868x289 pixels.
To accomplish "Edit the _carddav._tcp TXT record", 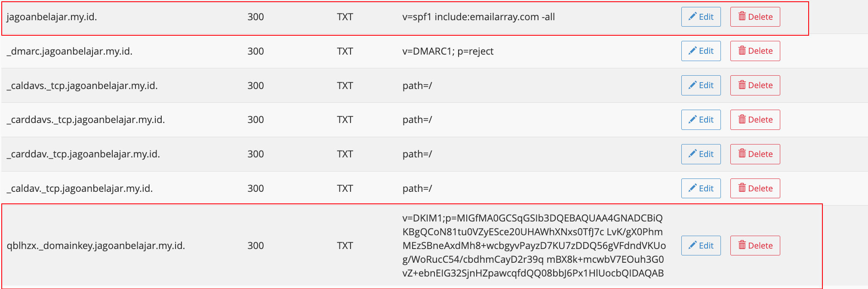I will point(701,154).
